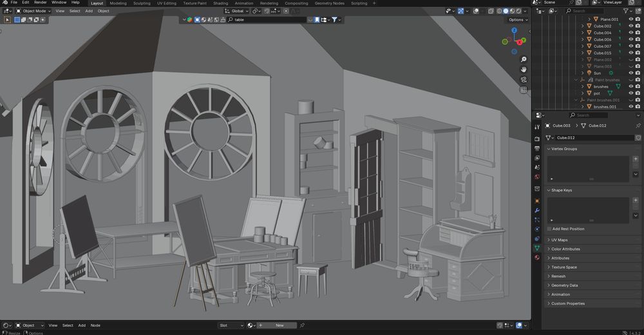
Task: Switch to the Sculpting workspace tab
Action: (x=142, y=3)
